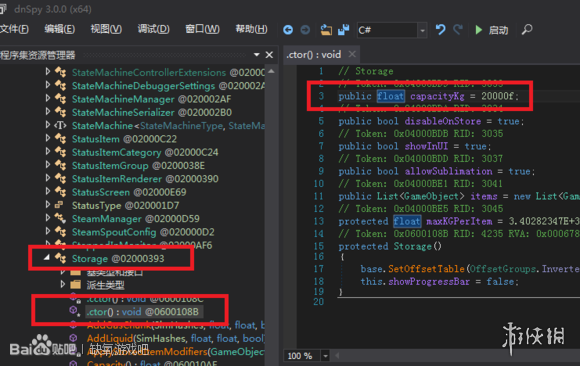Open the 调试(D) menu
580x366 pixels.
(154, 29)
